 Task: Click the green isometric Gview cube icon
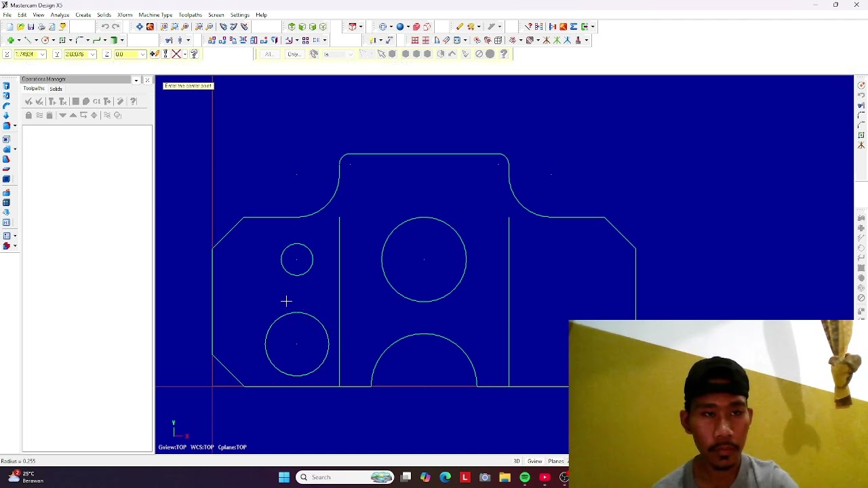coord(323,26)
